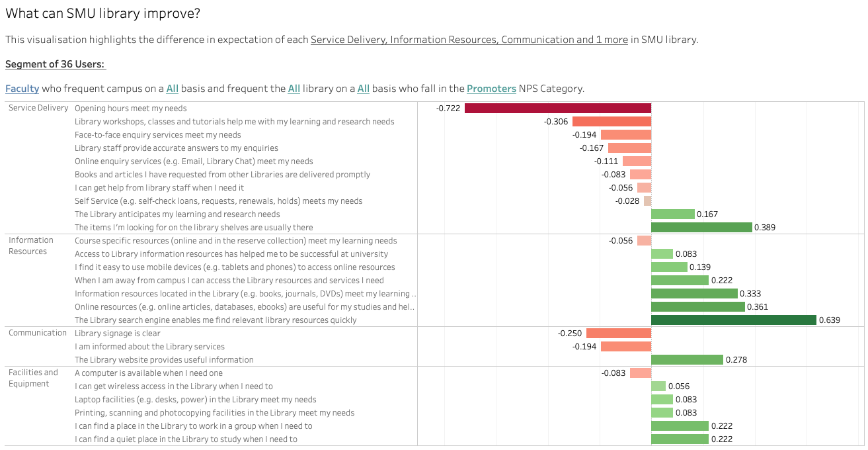Click the 0.639 Library search engine bar
The width and height of the screenshot is (868, 450).
734,320
